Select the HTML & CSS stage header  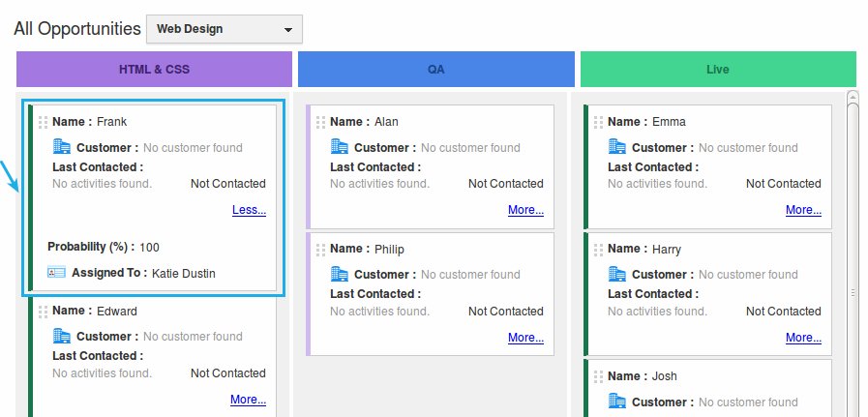[x=154, y=70]
